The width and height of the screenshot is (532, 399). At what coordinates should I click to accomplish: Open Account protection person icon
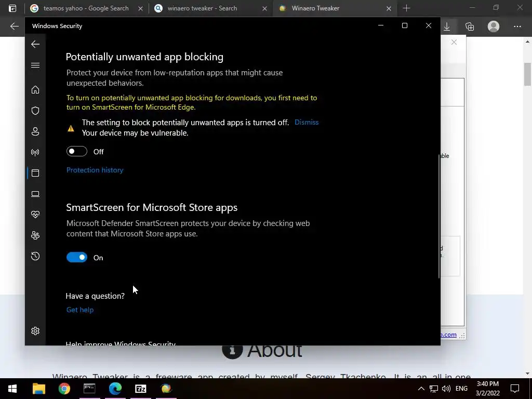pos(35,131)
